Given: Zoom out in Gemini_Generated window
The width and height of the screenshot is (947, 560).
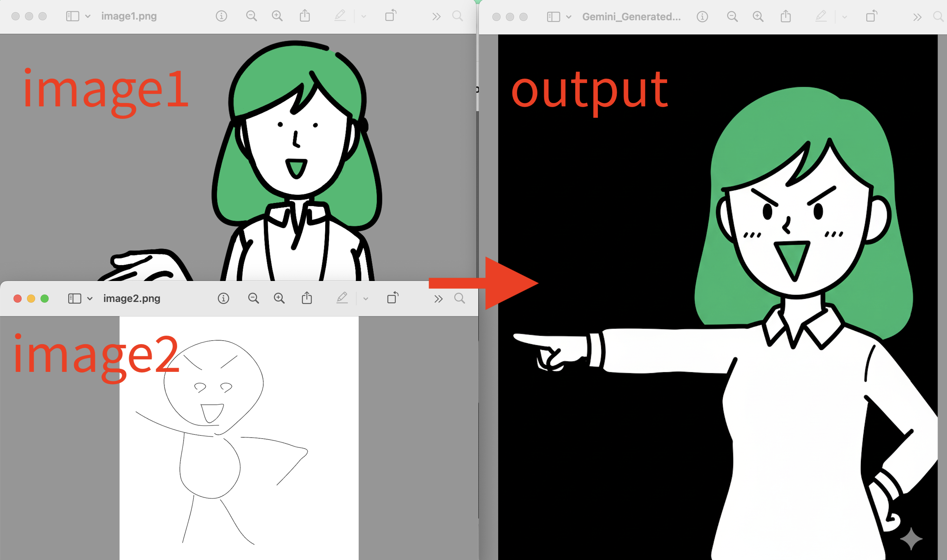Looking at the screenshot, I should point(732,17).
